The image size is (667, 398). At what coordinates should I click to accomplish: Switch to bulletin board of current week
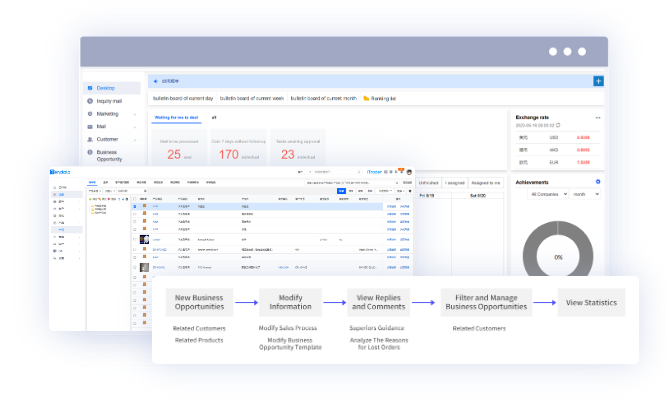pyautogui.click(x=252, y=98)
